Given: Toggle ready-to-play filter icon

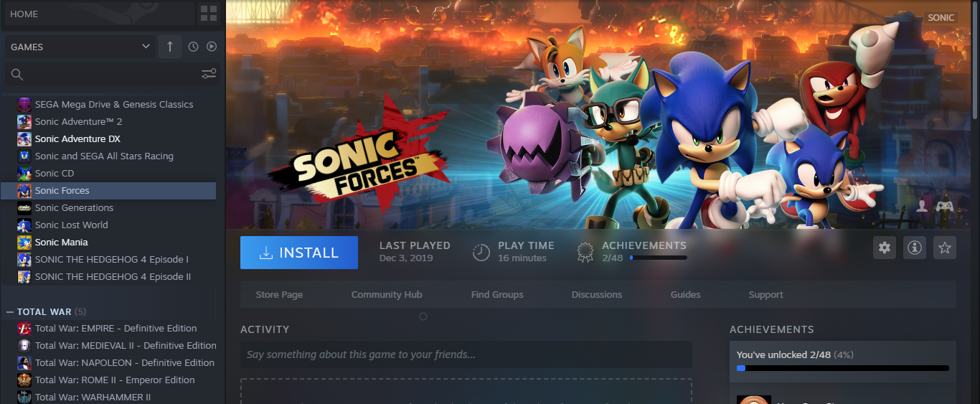Looking at the screenshot, I should click(212, 47).
